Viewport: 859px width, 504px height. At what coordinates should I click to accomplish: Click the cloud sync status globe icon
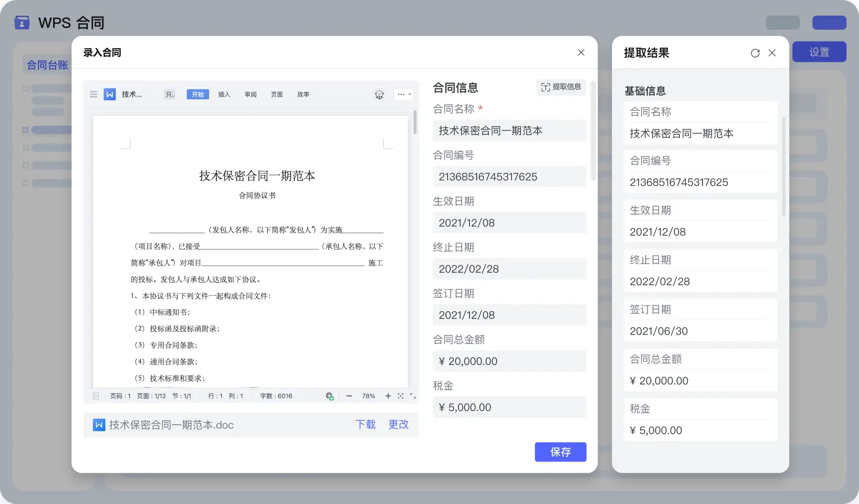(x=330, y=396)
